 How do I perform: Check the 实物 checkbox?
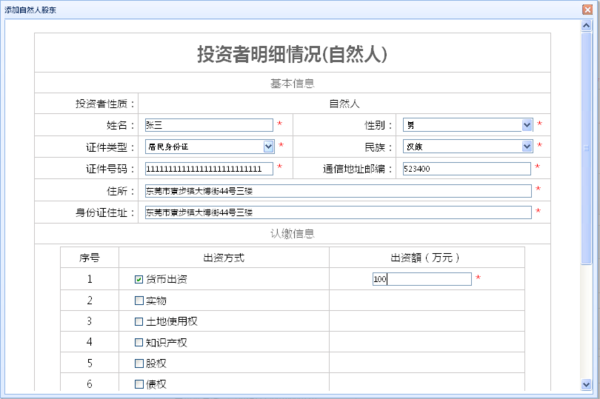click(139, 301)
